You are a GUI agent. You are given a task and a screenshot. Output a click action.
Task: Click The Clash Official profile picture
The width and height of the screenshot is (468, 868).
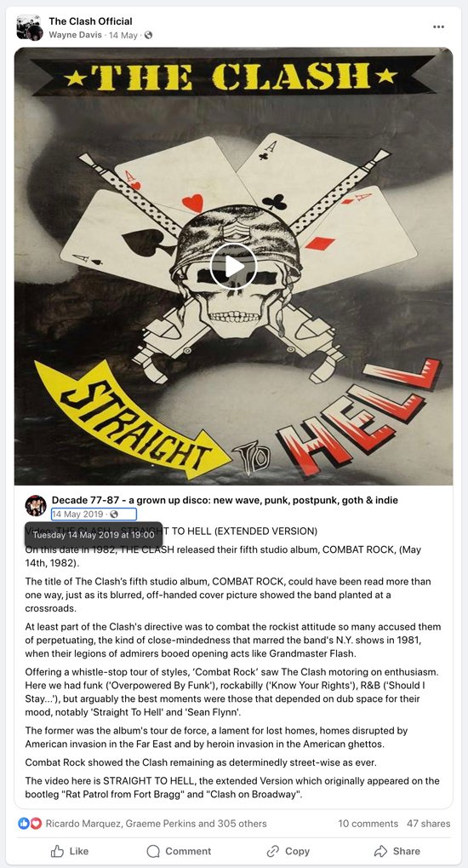pos(29,27)
